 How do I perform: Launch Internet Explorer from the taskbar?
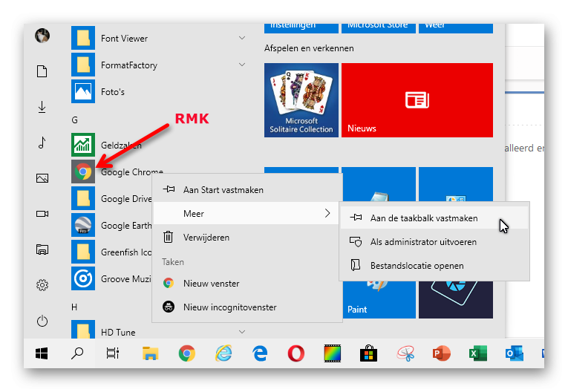click(x=223, y=353)
